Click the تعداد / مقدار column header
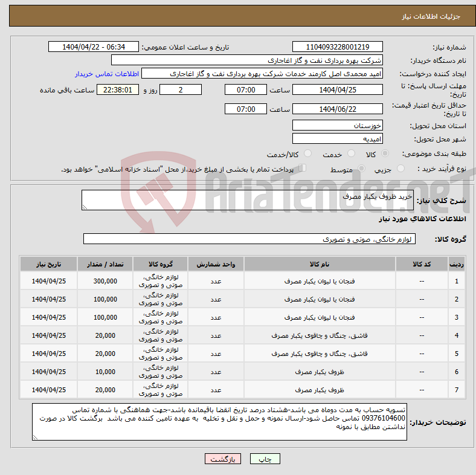The image size is (476, 475). pyautogui.click(x=105, y=264)
